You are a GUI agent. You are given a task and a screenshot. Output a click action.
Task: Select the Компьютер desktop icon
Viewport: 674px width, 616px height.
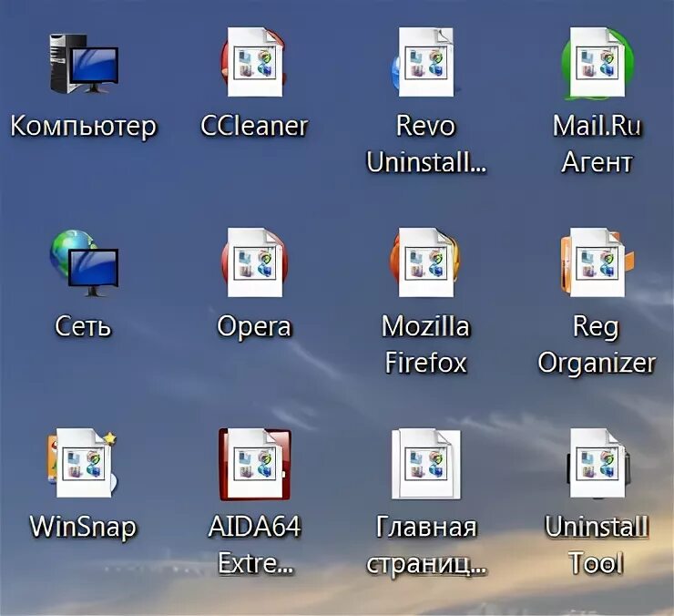coord(84,63)
